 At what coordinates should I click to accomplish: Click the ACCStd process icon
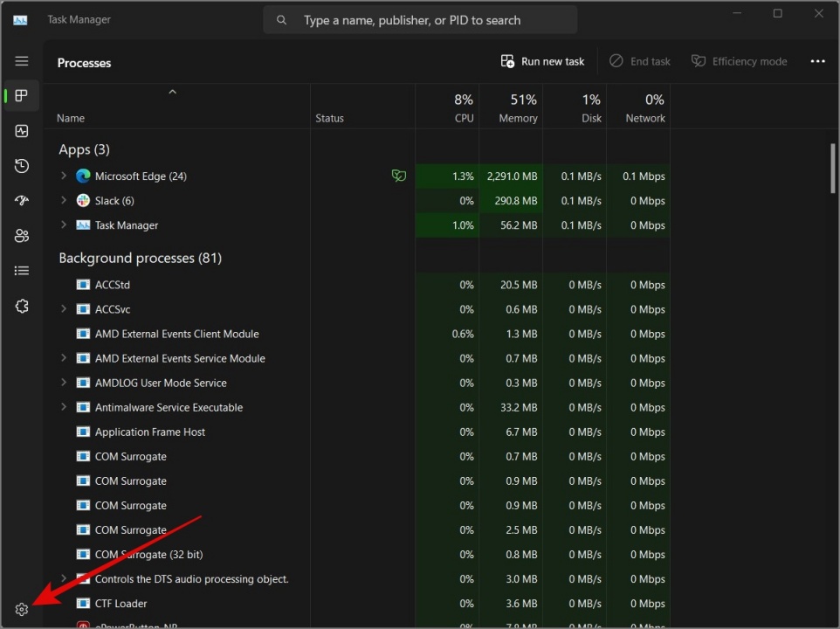(83, 285)
